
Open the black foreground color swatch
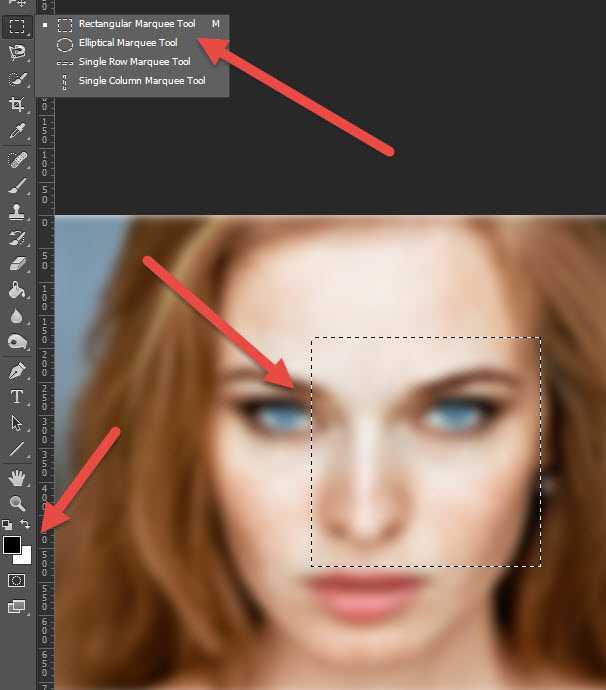point(11,545)
